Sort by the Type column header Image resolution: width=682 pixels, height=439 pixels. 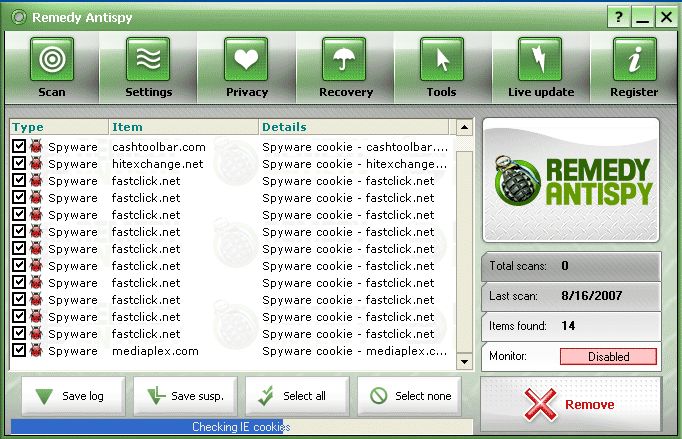coord(59,127)
